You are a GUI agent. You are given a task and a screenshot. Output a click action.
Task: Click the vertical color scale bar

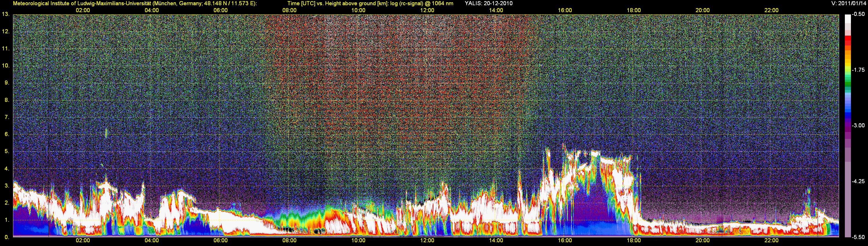pos(848,126)
